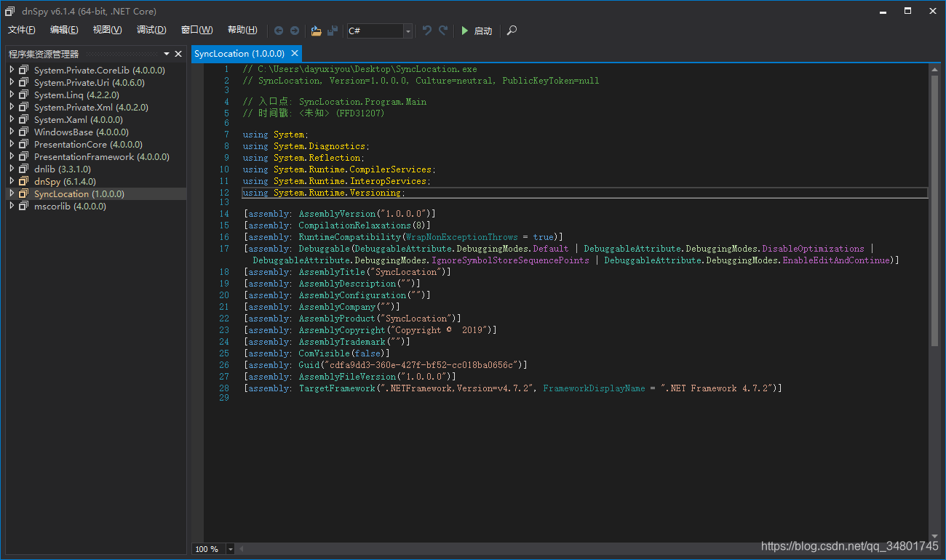Click the redo icon
946x560 pixels.
[443, 31]
